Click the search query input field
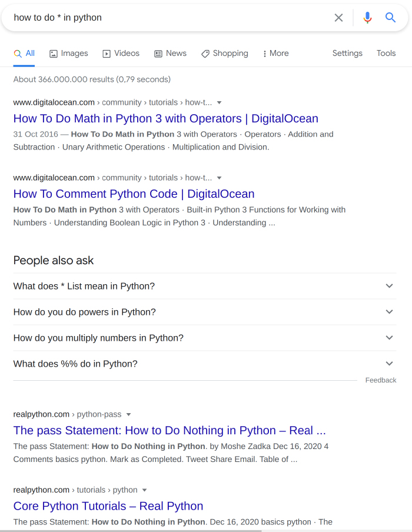Screen dimensions: 412x532 point(170,18)
